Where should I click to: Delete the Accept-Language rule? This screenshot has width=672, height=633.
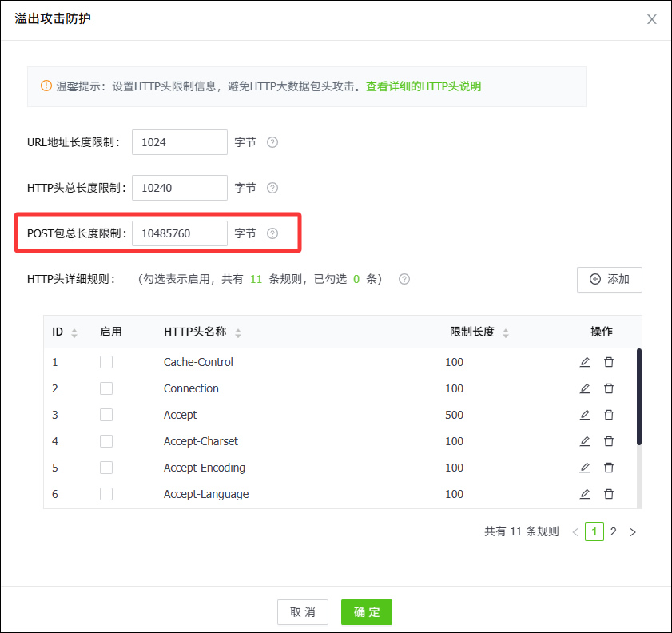pyautogui.click(x=609, y=494)
